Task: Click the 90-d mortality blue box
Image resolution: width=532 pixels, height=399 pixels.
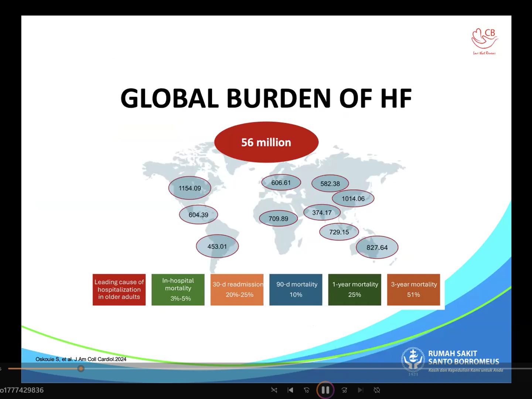Action: coord(296,290)
